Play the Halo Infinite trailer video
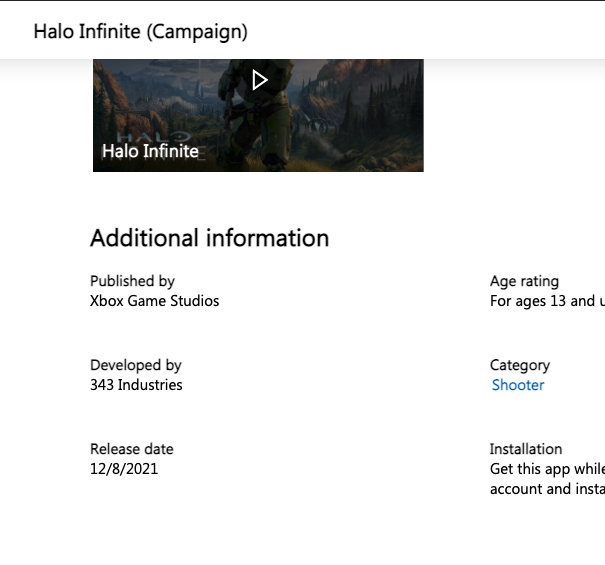Viewport: 605px width, 565px height. [x=260, y=80]
